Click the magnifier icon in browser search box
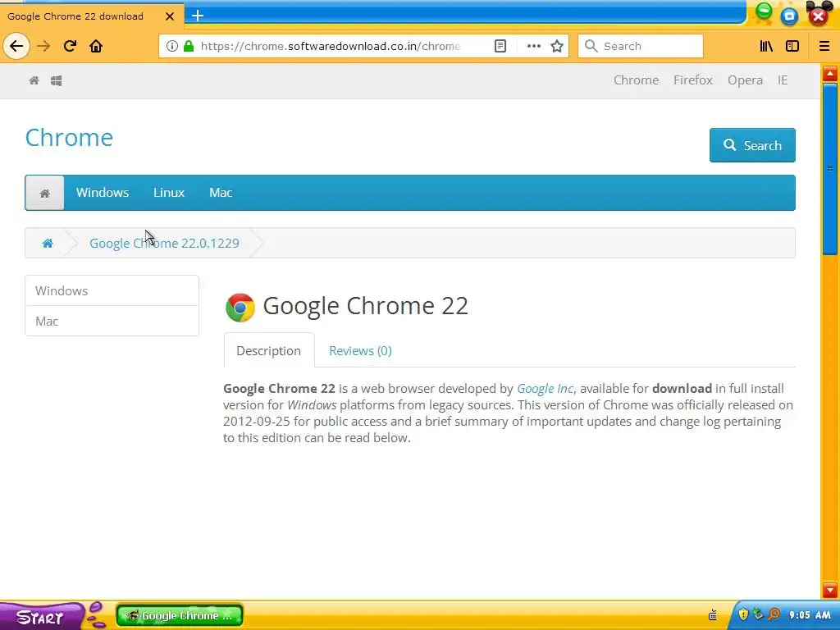This screenshot has height=630, width=840. [x=591, y=46]
